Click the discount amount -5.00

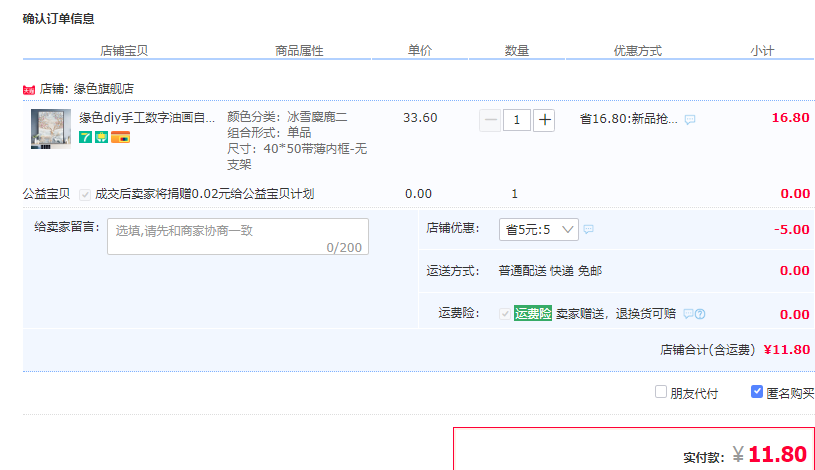pos(792,229)
